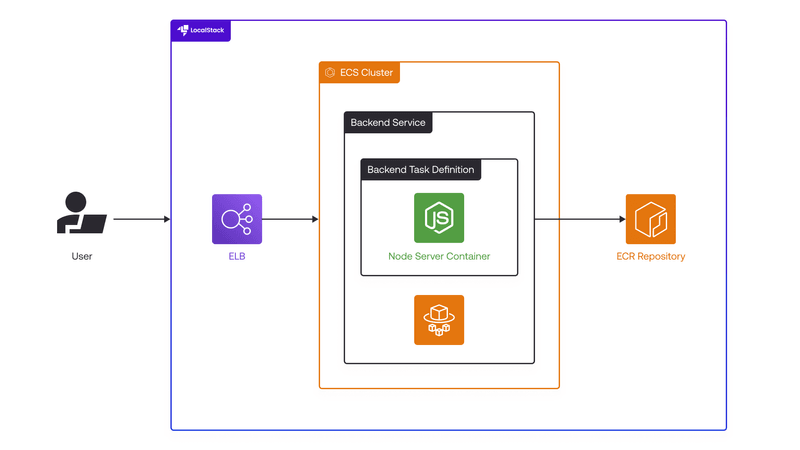The image size is (800, 450).
Task: Click the User text label
Action: [x=82, y=257]
